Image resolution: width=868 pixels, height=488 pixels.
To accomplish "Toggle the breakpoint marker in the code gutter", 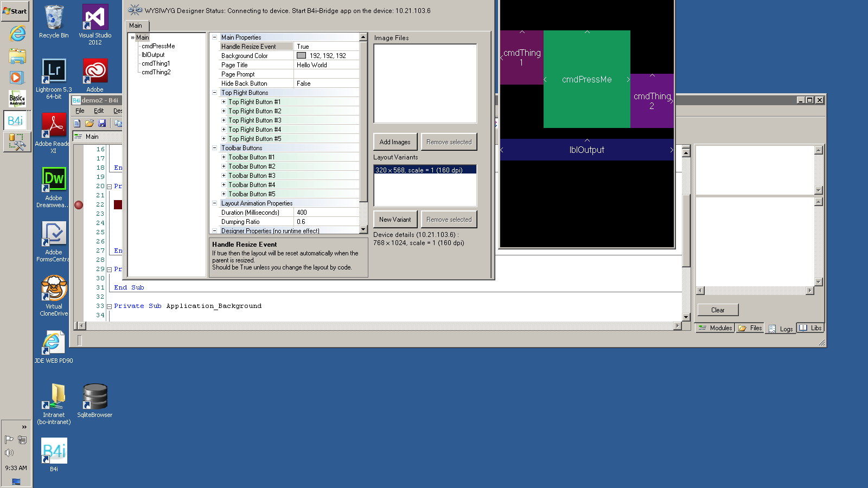I will click(x=79, y=204).
